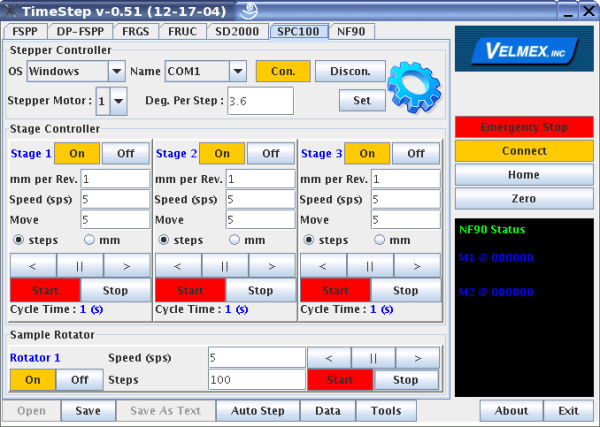
Task: Click the Exit button
Action: click(568, 411)
